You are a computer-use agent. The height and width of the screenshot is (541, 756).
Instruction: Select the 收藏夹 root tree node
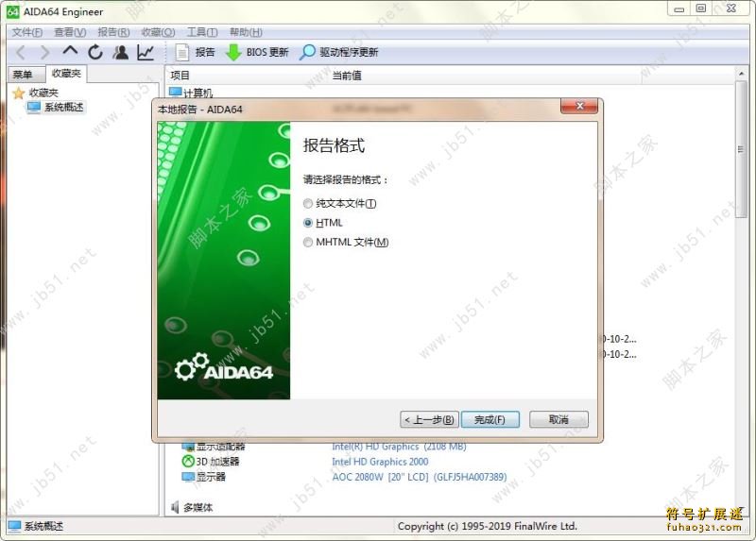[43, 93]
